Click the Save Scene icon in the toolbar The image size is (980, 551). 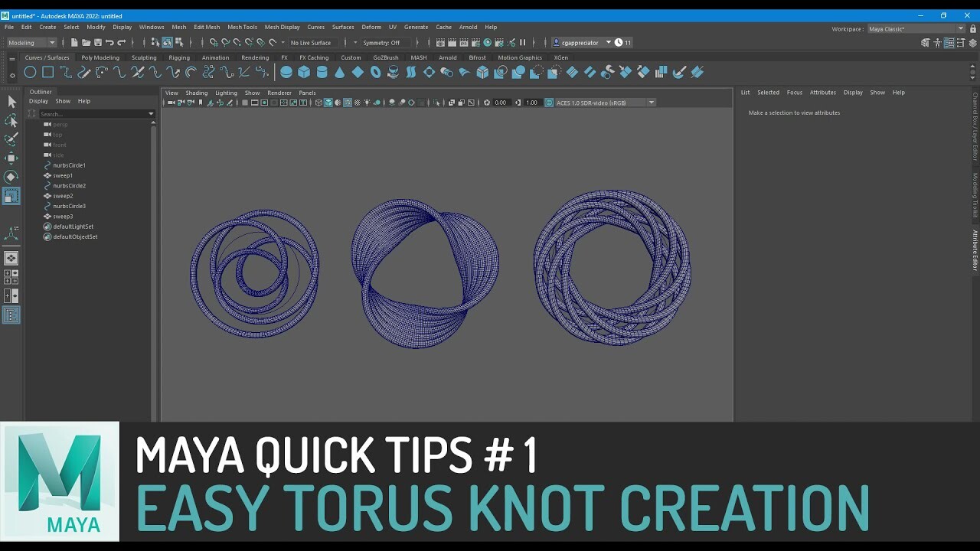pyautogui.click(x=98, y=42)
